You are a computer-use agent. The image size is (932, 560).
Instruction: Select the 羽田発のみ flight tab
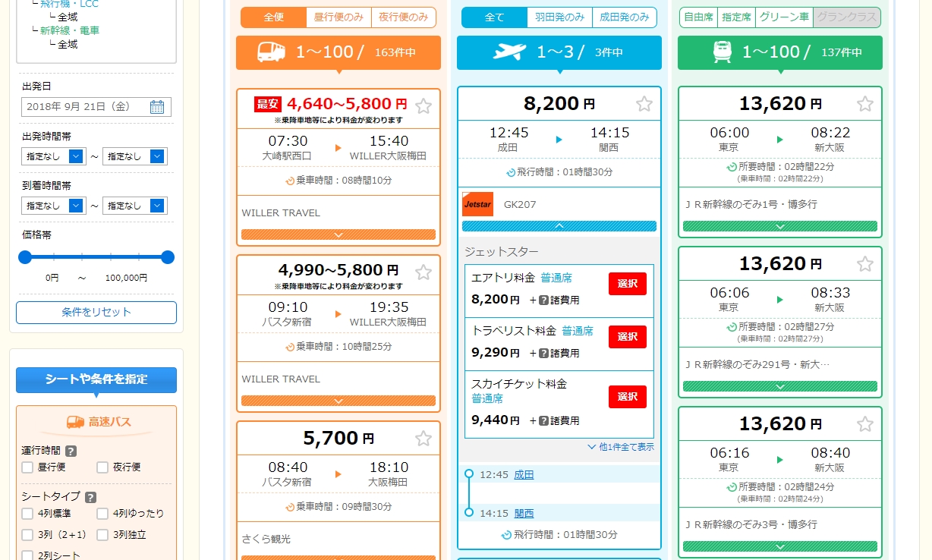pos(559,17)
